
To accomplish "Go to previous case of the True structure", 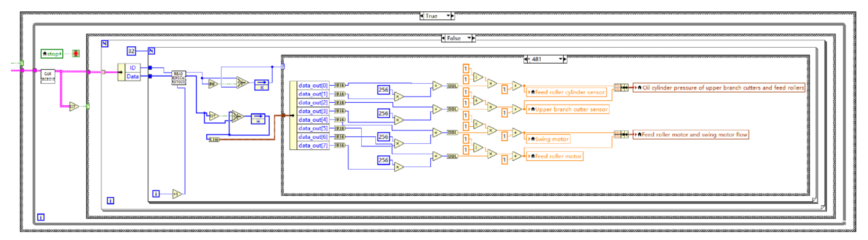I will [x=422, y=16].
